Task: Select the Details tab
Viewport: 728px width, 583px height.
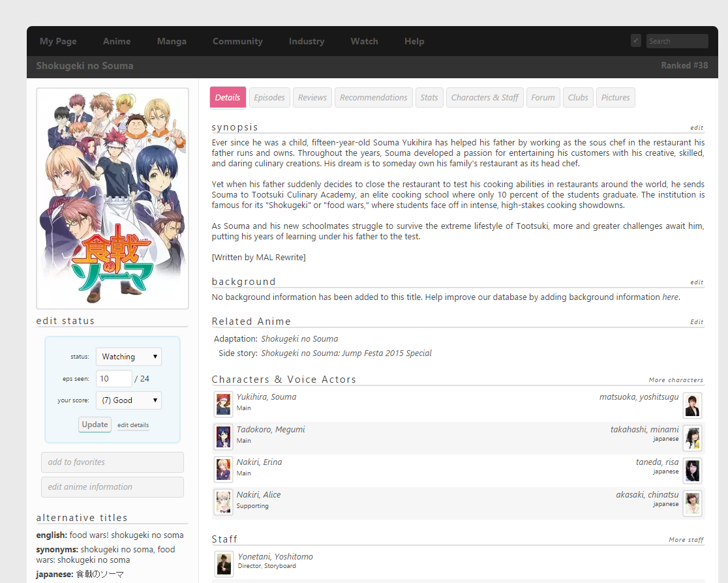Action: pyautogui.click(x=228, y=97)
